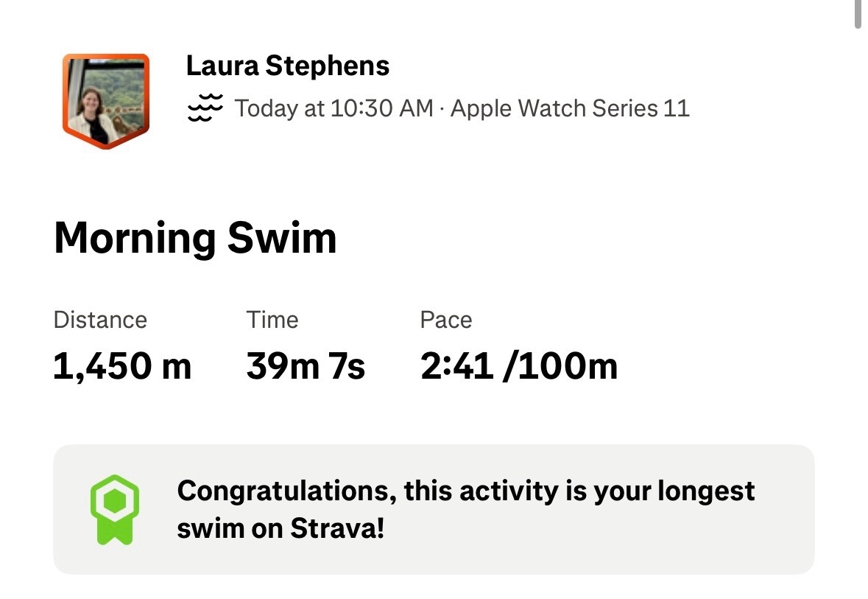The width and height of the screenshot is (868, 599).
Task: Click the swim waves activity icon
Action: coord(205,108)
